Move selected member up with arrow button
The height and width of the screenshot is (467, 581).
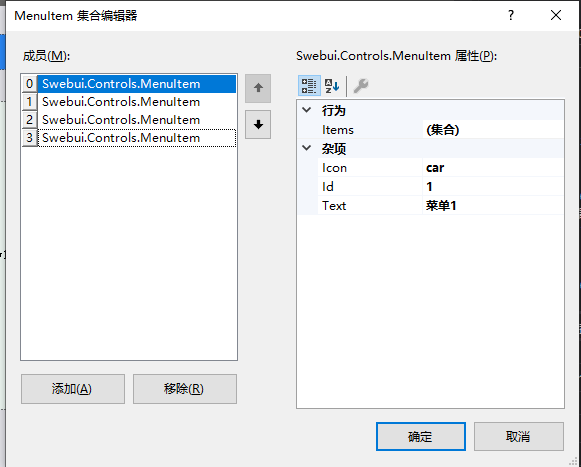pyautogui.click(x=258, y=88)
